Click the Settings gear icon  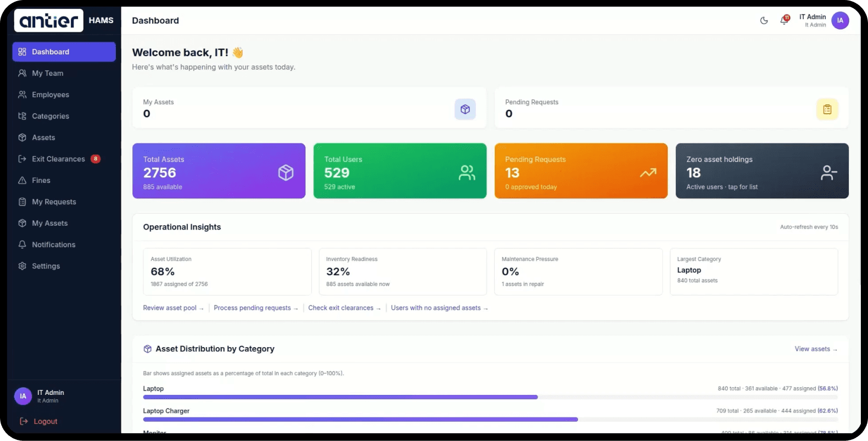pyautogui.click(x=23, y=266)
